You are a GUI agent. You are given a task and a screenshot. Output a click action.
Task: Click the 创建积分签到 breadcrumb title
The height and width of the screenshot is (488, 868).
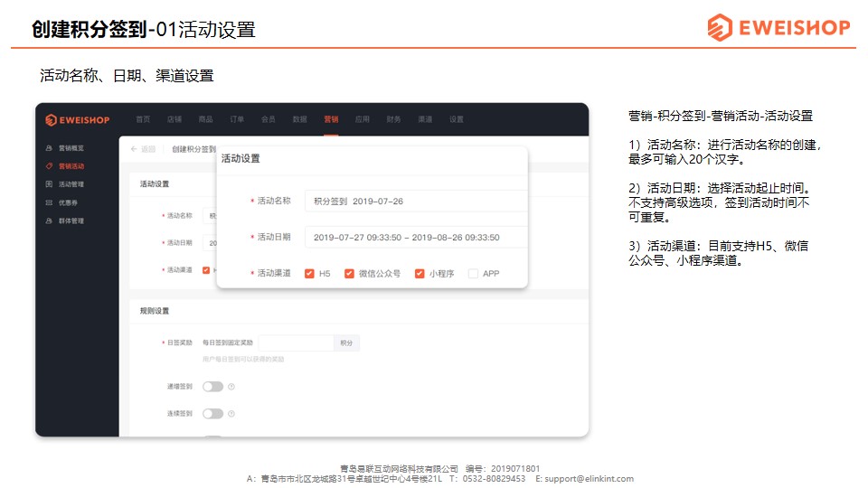tap(193, 149)
